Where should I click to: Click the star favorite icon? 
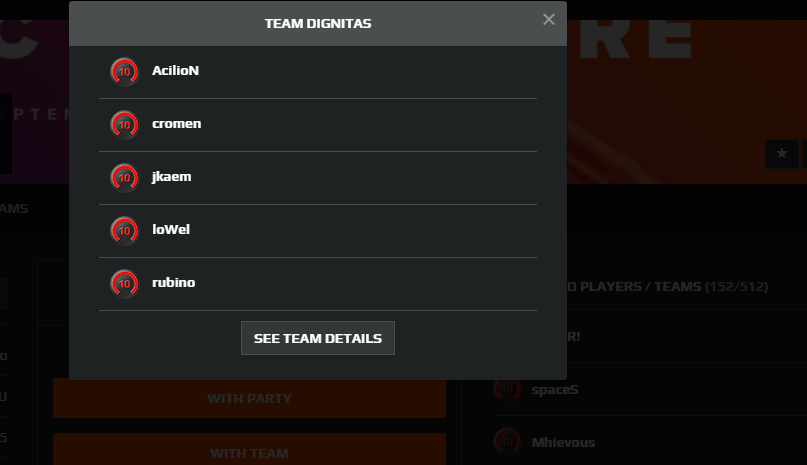[x=782, y=153]
